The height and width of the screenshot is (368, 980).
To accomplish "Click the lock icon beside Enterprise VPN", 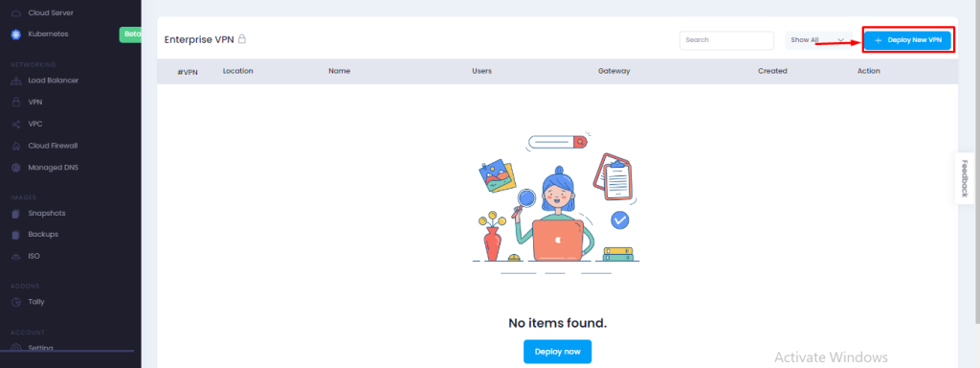I will [x=242, y=38].
